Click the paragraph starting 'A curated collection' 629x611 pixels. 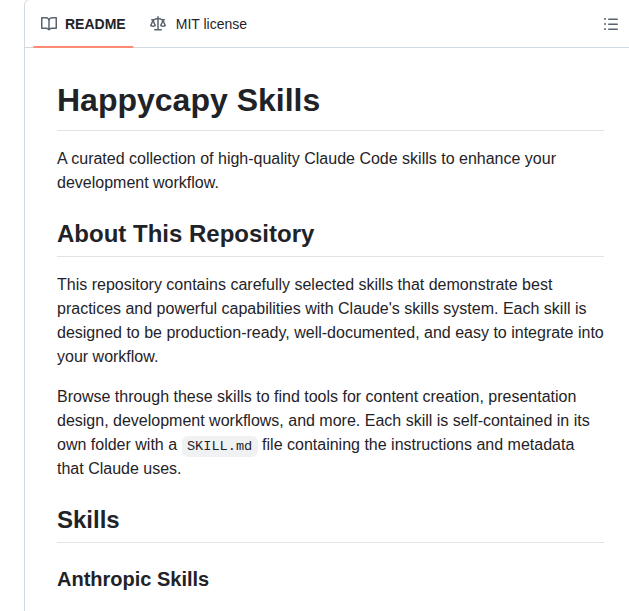(306, 171)
